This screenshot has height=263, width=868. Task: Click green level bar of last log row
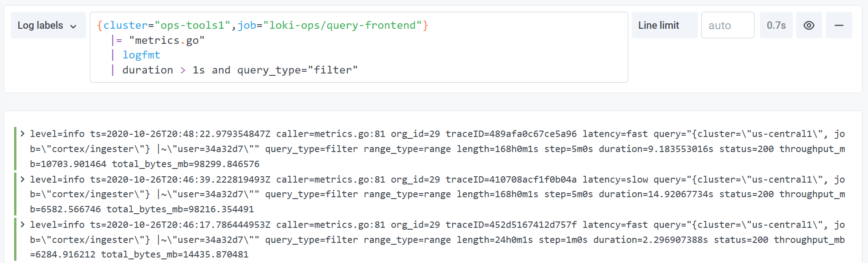15,239
